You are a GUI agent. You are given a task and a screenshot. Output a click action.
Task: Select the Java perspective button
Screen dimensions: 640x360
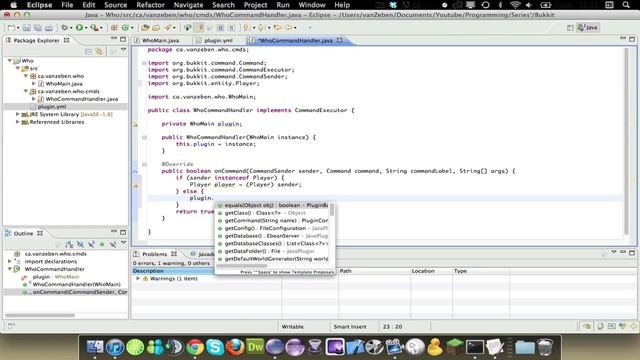(x=587, y=28)
